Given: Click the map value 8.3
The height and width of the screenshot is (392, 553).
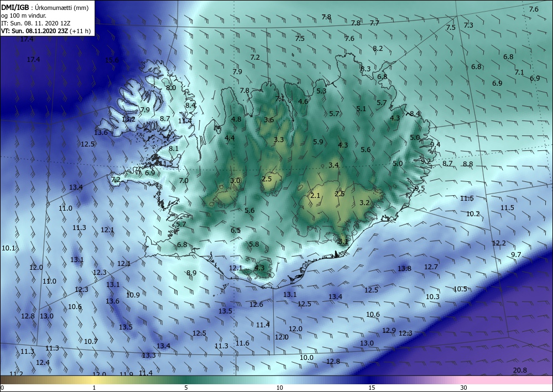Looking at the screenshot, I should coord(366,69).
